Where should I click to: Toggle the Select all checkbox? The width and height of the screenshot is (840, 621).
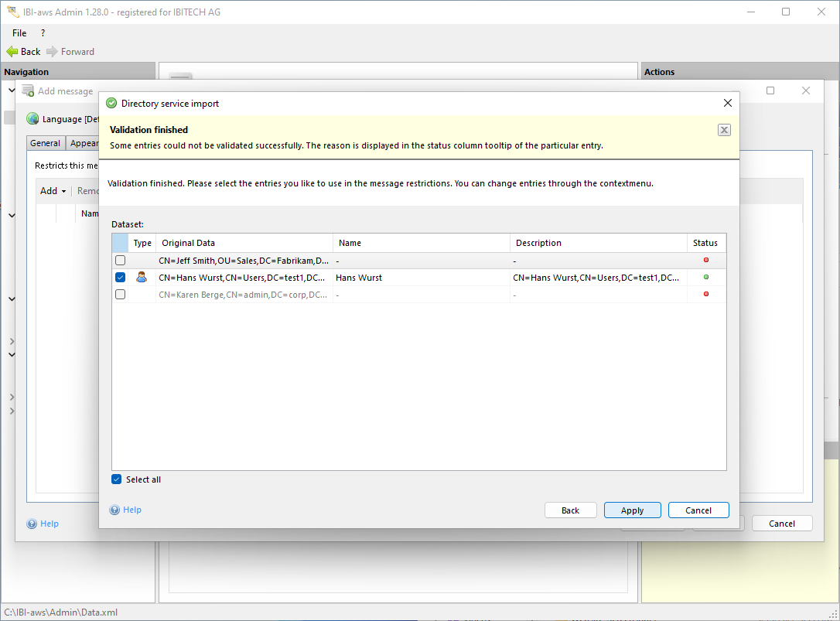click(x=117, y=479)
